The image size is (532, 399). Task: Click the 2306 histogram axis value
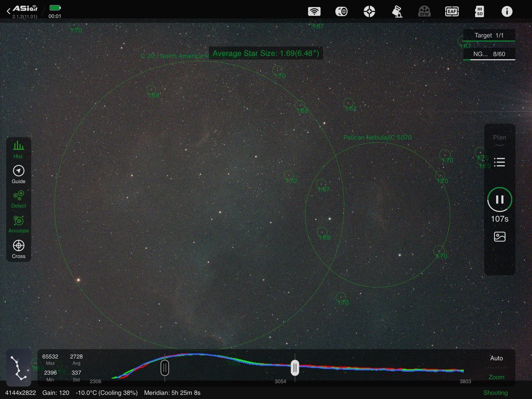click(96, 382)
